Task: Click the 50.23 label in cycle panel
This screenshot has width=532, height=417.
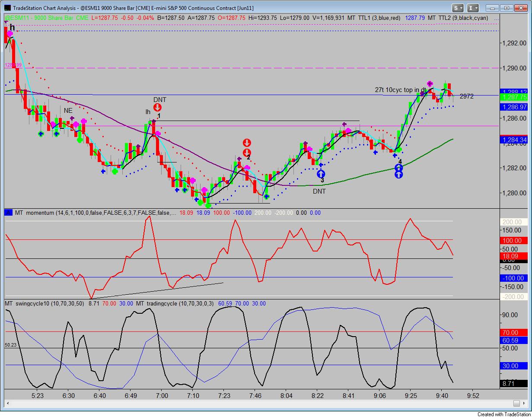Action: click(10, 345)
